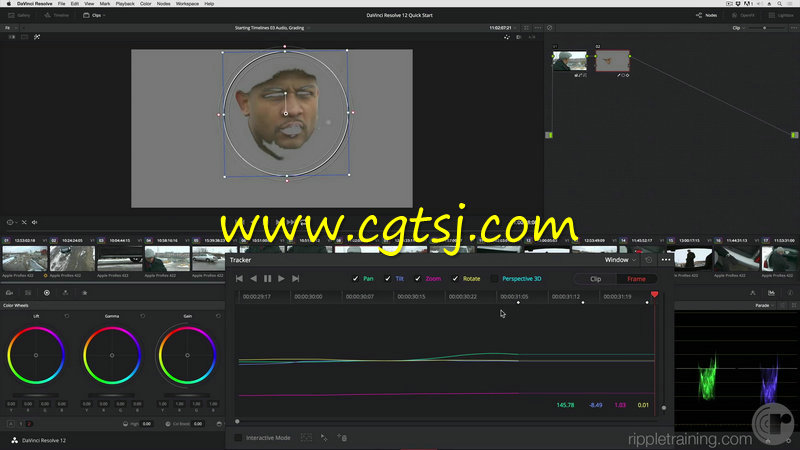
Task: Switch tracker to Frame mode
Action: click(x=636, y=279)
